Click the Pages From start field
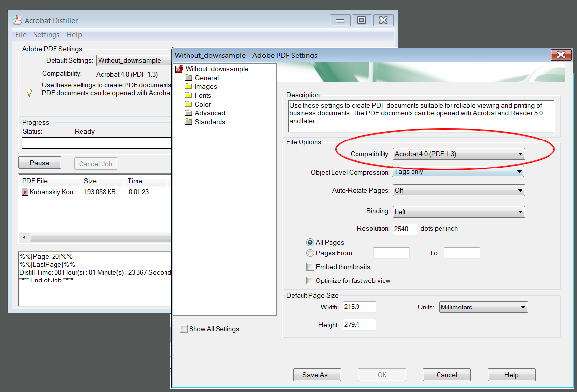The image size is (577, 392). pos(391,253)
